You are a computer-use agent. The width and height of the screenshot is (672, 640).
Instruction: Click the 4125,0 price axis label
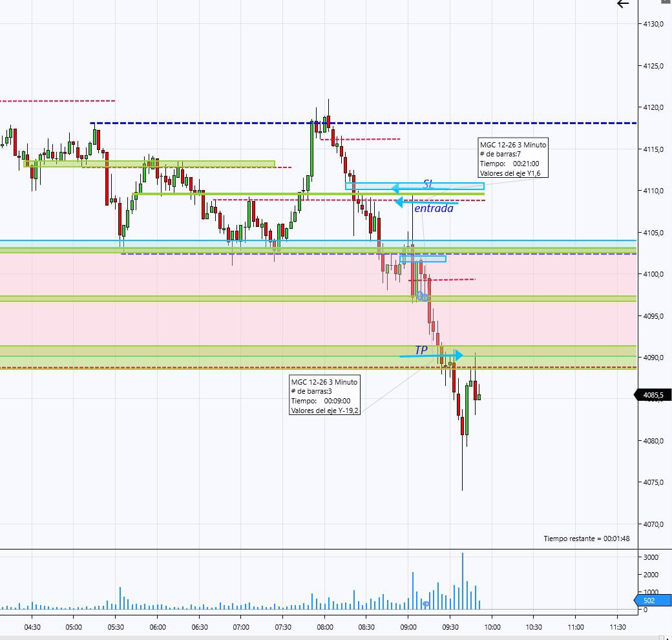(653, 66)
